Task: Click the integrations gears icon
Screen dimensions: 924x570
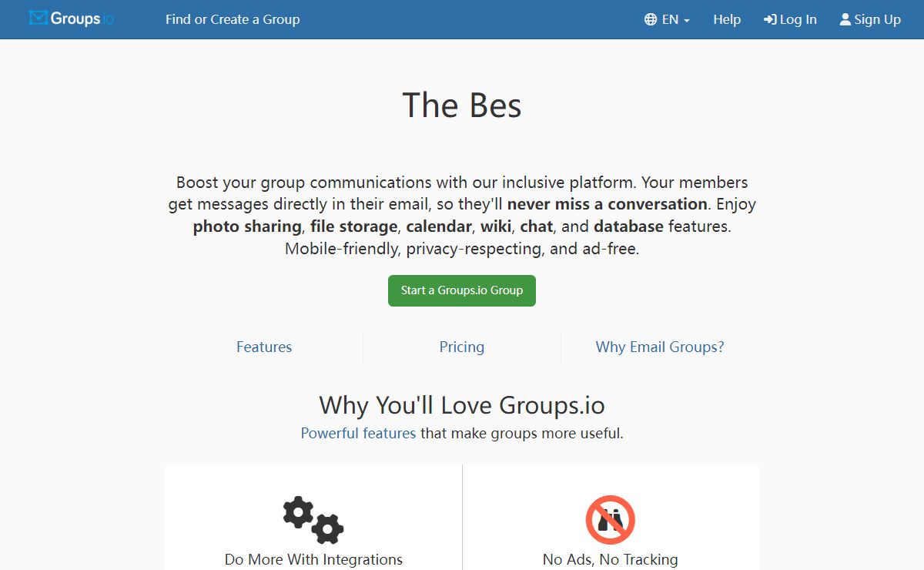Action: [x=313, y=520]
